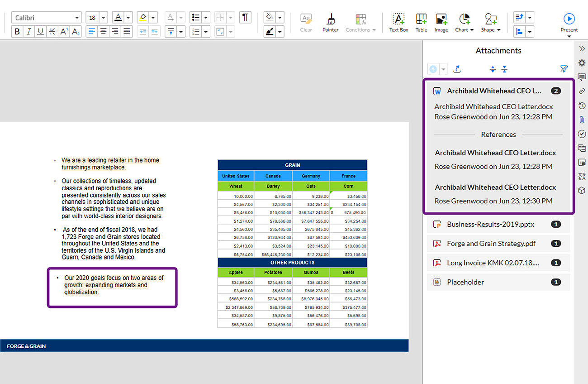Enable bullet list formatting
The image size is (588, 384).
click(196, 17)
